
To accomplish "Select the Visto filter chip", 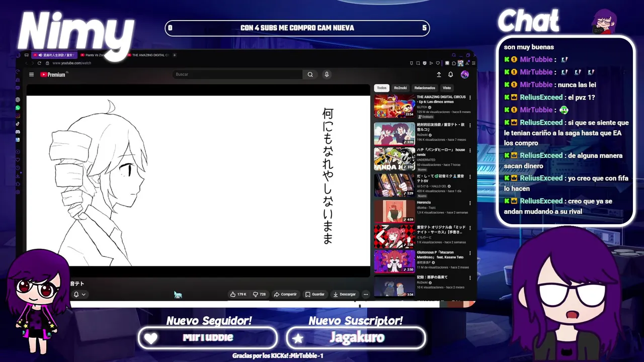I will click(x=447, y=88).
